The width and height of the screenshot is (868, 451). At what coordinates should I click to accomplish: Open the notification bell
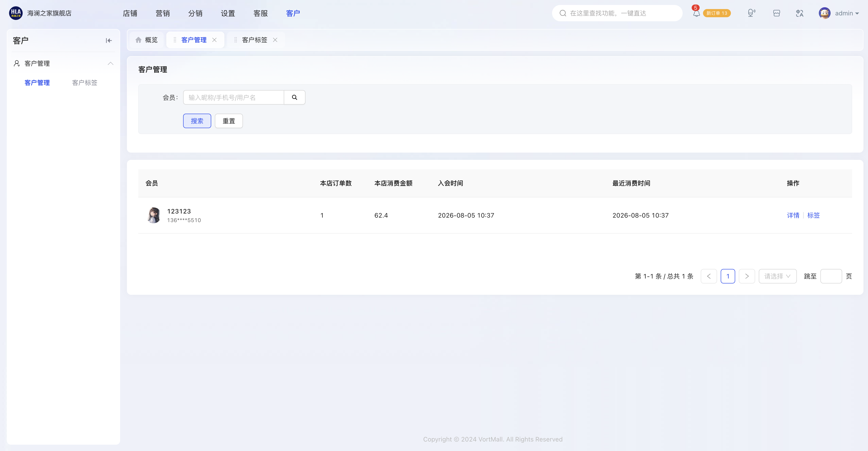tap(696, 13)
